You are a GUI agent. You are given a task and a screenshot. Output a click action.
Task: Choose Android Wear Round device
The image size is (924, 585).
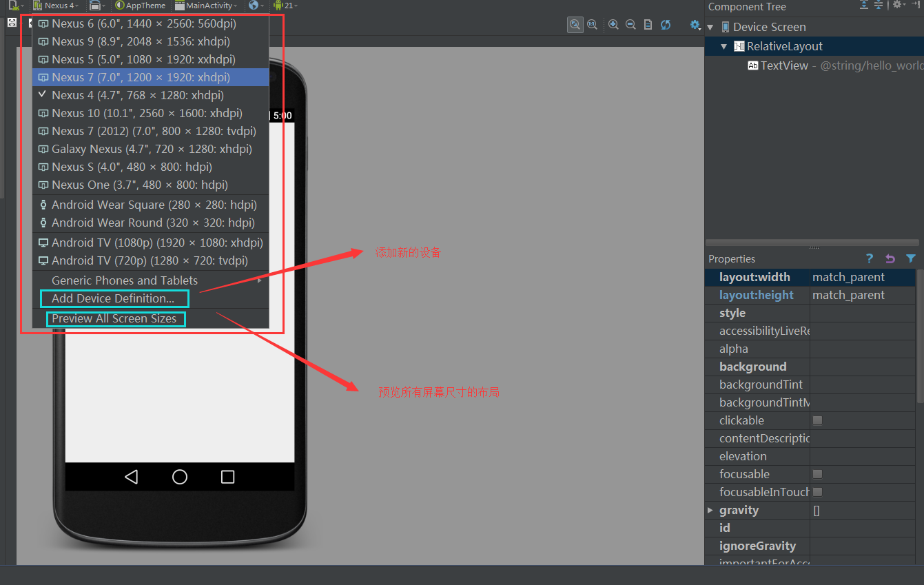(150, 223)
